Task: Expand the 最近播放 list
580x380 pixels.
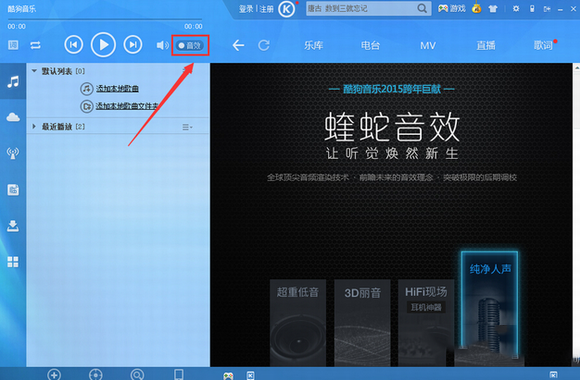Action: pyautogui.click(x=34, y=127)
